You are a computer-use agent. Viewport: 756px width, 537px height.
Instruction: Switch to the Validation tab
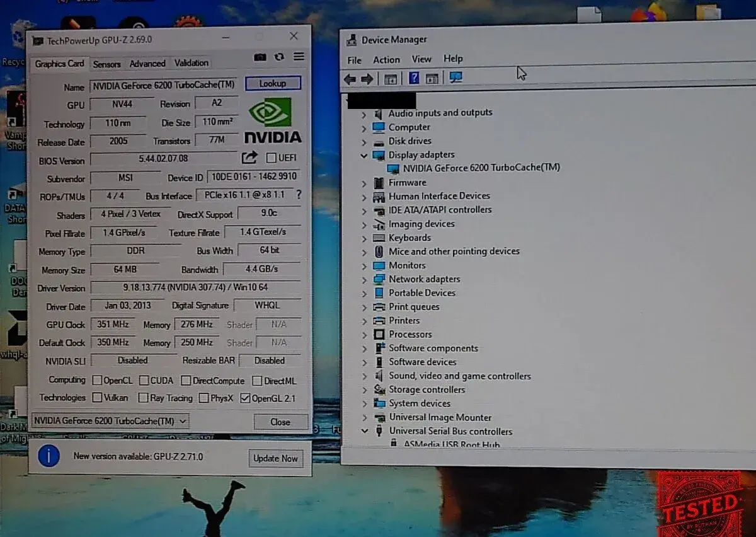point(191,63)
